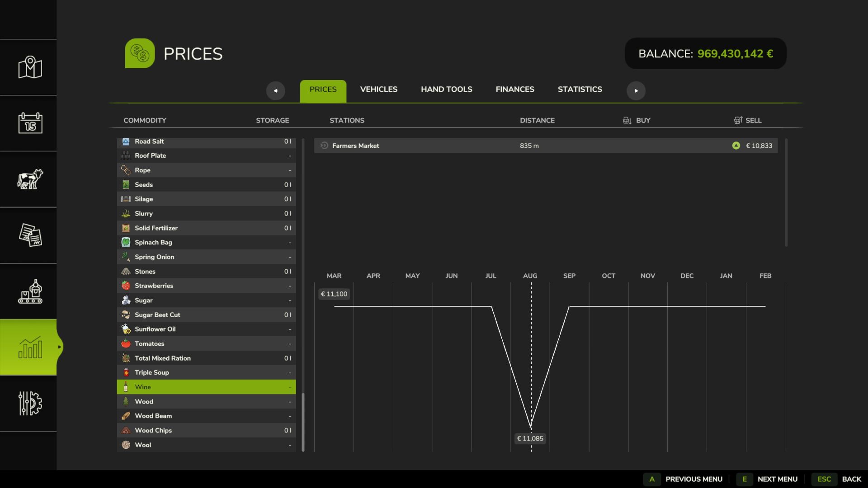Screen dimensions: 868x488
Task: Switch to the Vehicles tab
Action: pos(378,89)
